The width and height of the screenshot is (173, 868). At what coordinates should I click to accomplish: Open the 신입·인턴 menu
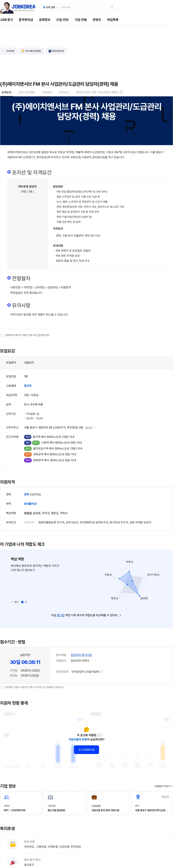[62, 20]
